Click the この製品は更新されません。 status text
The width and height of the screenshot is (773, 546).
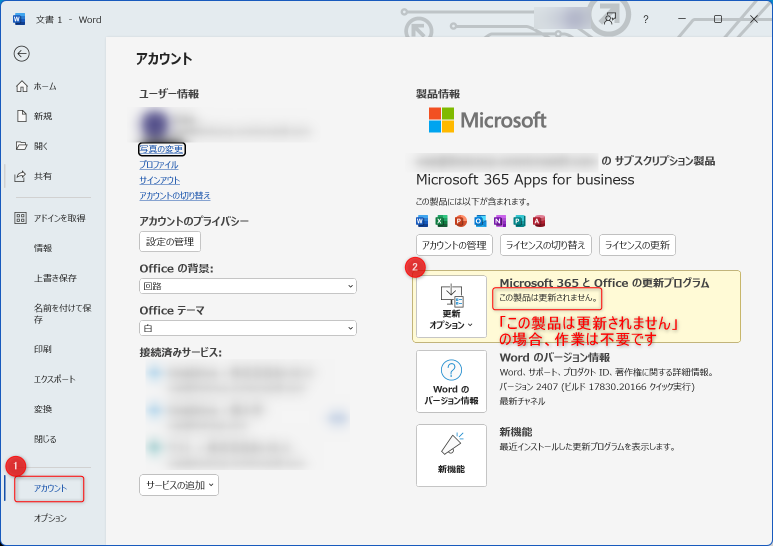(548, 298)
